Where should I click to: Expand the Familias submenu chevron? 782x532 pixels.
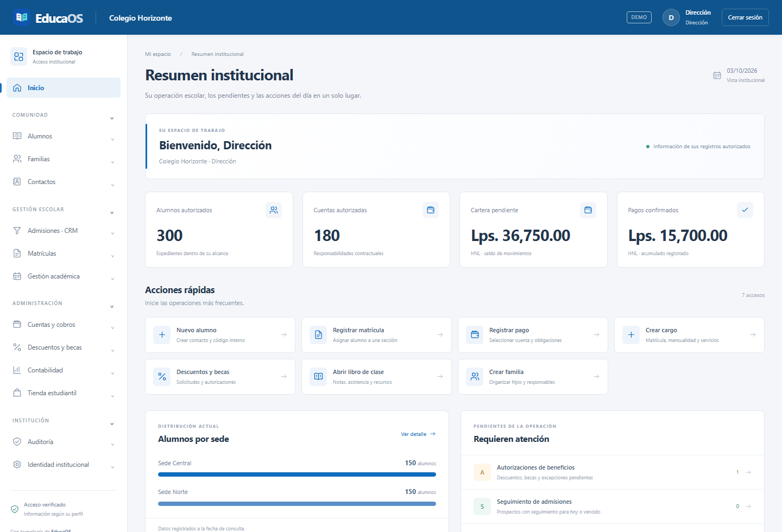tap(112, 162)
